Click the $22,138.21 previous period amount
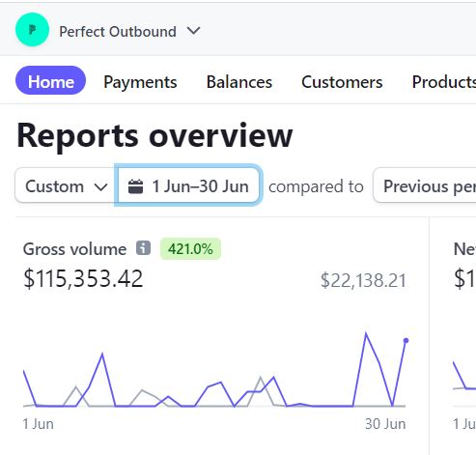The height and width of the screenshot is (455, 476). coord(363,280)
